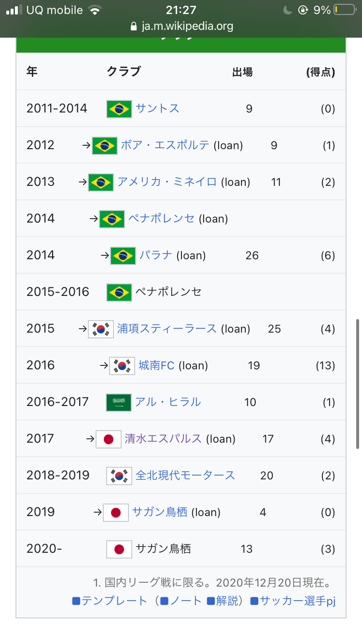
Task: Tap the Brazil flag beside パラナ
Action: (123, 255)
